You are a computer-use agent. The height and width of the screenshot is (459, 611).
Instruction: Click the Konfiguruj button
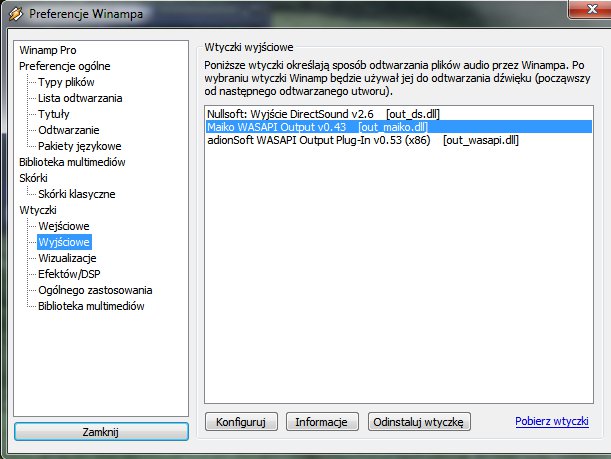[241, 422]
